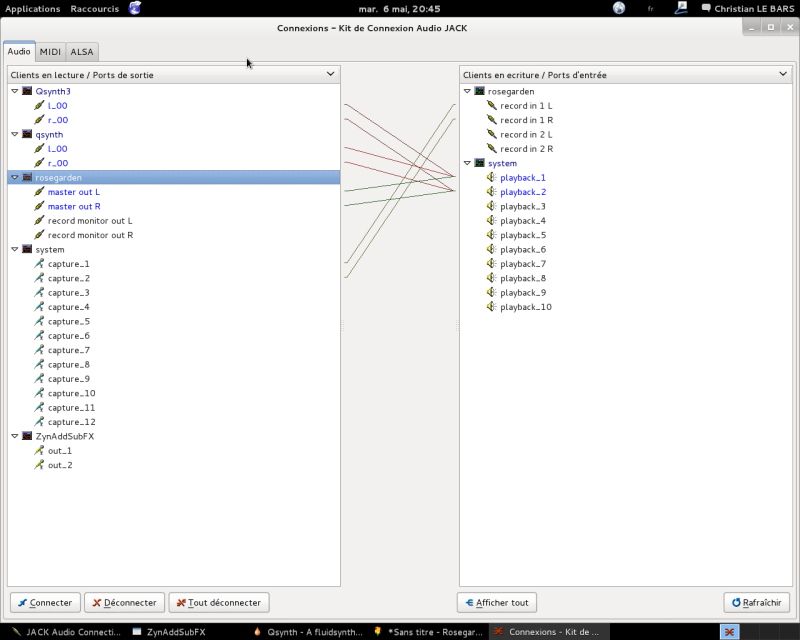The width and height of the screenshot is (800, 640).
Task: Open the output ports column header dropdown
Action: coord(331,75)
